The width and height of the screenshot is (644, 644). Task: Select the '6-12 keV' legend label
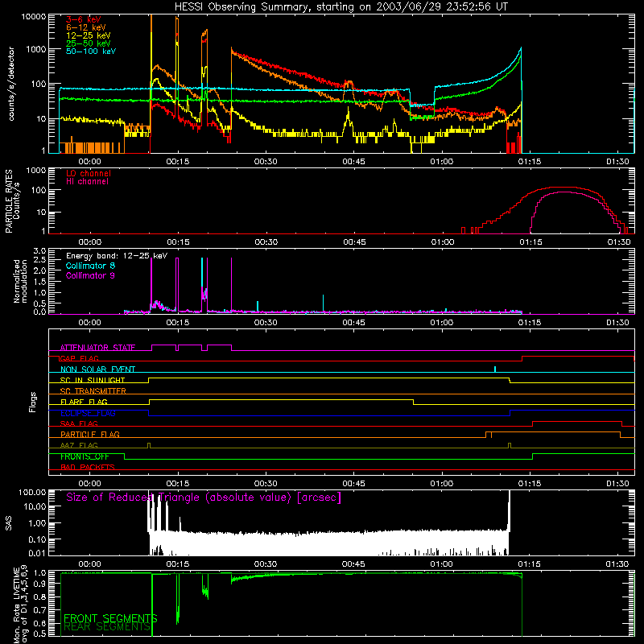pos(86,27)
